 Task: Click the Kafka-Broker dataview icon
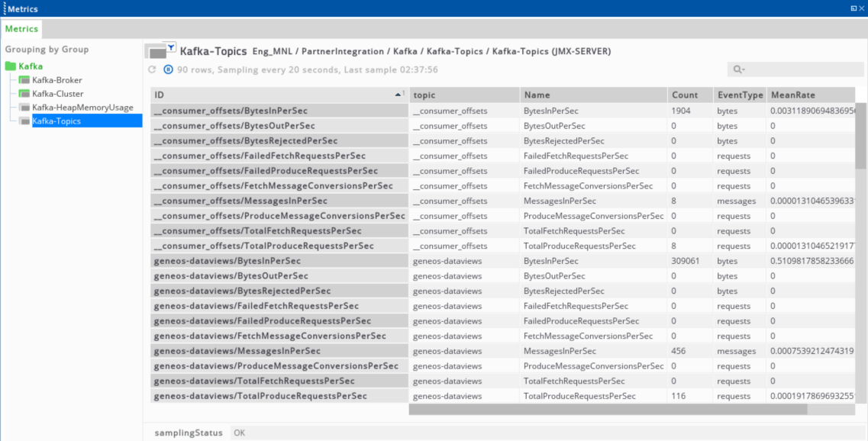point(24,80)
